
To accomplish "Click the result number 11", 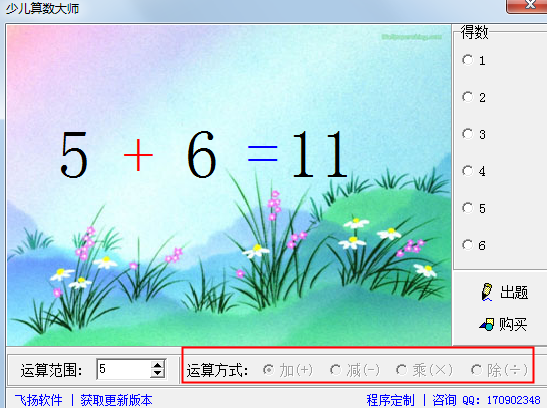I will point(319,154).
